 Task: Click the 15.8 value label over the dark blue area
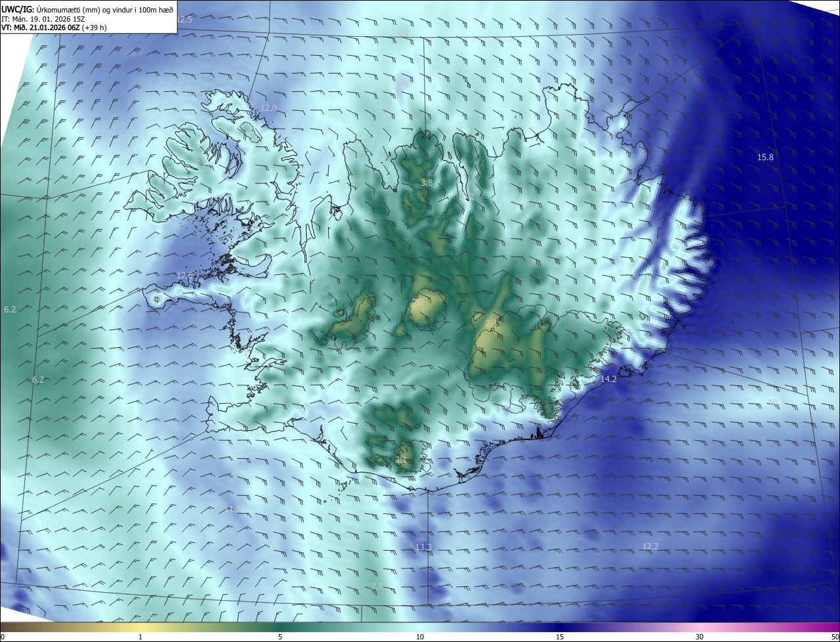click(x=765, y=158)
